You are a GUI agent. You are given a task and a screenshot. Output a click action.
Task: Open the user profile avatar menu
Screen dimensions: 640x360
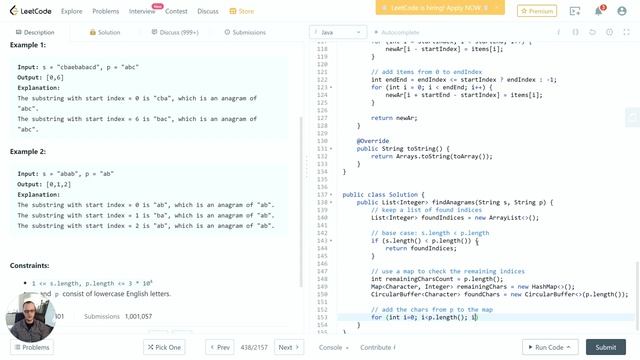(x=622, y=11)
